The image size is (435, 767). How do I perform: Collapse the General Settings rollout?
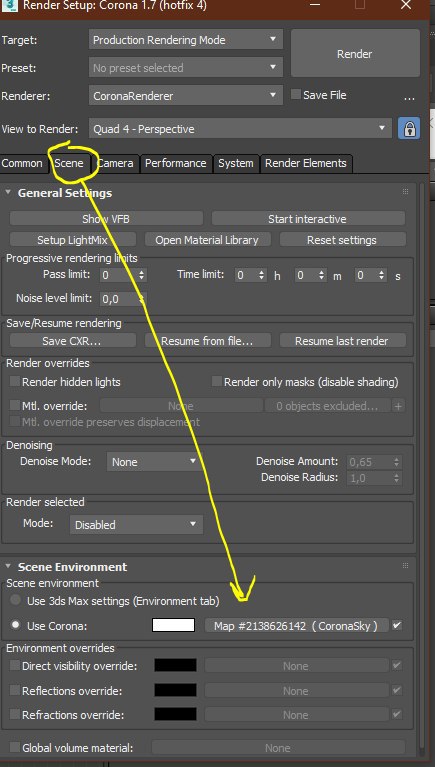coord(8,192)
